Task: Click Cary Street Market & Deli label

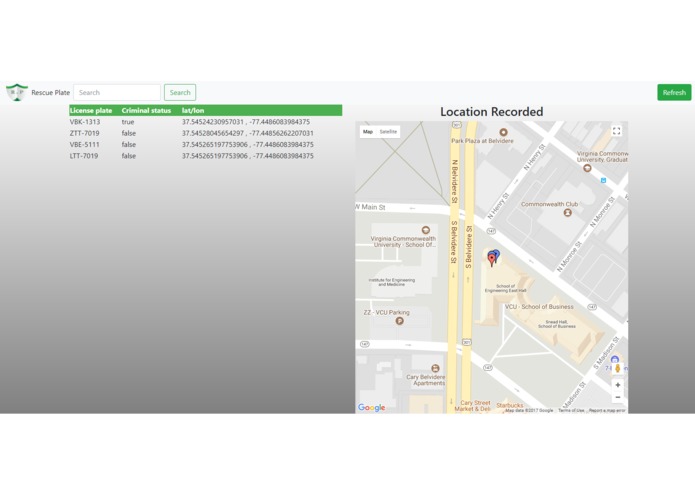Action: pyautogui.click(x=472, y=406)
